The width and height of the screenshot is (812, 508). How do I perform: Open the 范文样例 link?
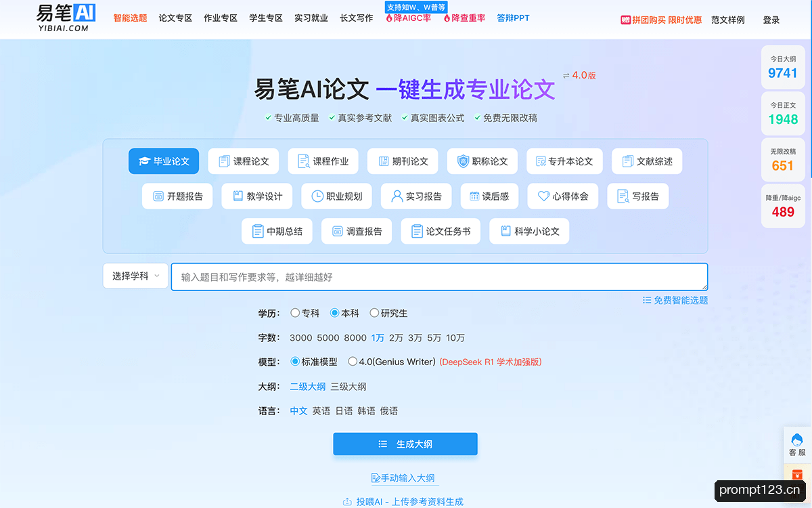pyautogui.click(x=728, y=20)
